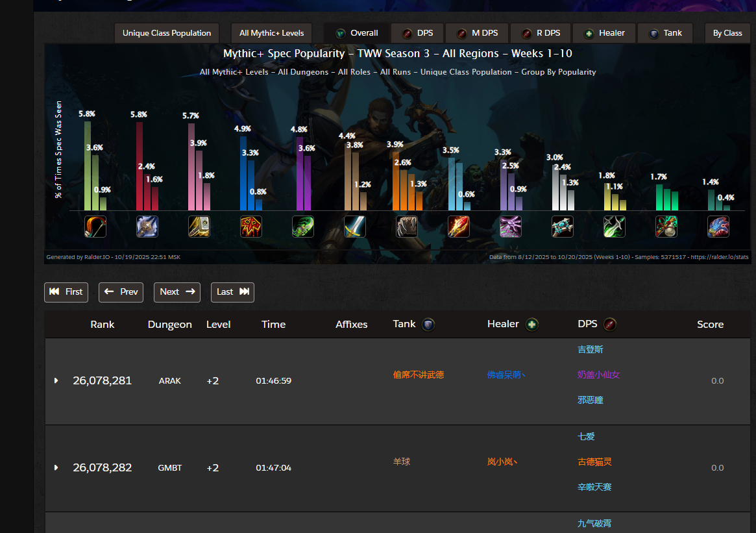Switch to the DPS role tab
This screenshot has width=756, height=533.
pos(417,33)
